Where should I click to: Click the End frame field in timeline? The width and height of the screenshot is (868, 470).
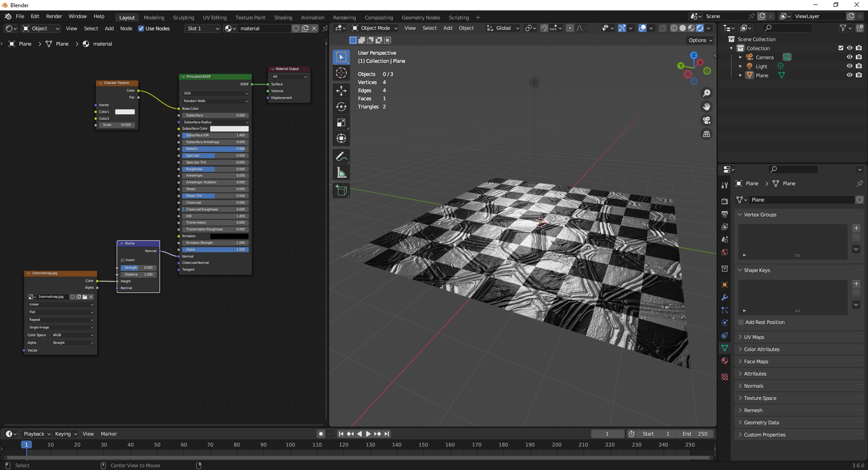tap(695, 434)
